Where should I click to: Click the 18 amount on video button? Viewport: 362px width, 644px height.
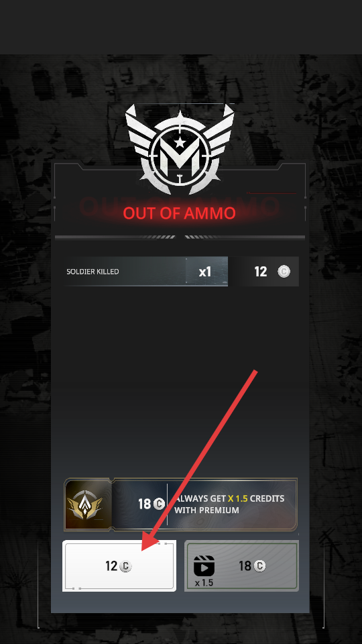[x=245, y=566]
